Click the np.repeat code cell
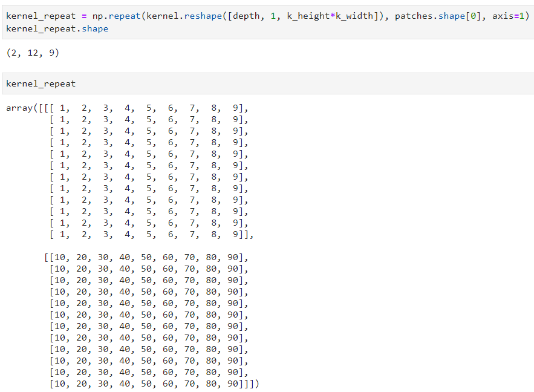534x392 pixels. click(x=266, y=22)
